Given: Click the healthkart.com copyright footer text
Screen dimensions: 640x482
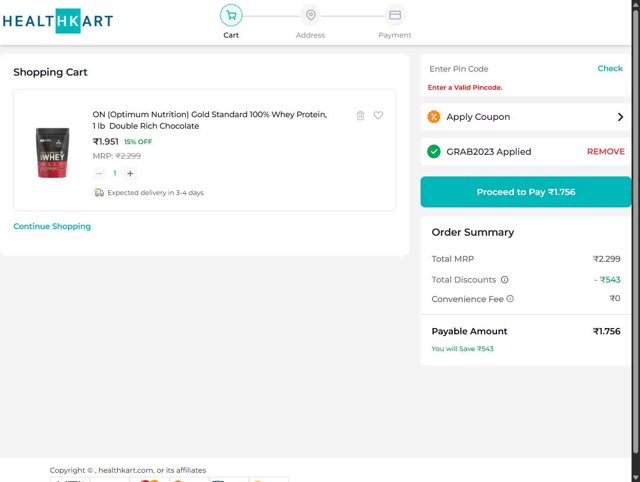Looking at the screenshot, I should click(128, 470).
